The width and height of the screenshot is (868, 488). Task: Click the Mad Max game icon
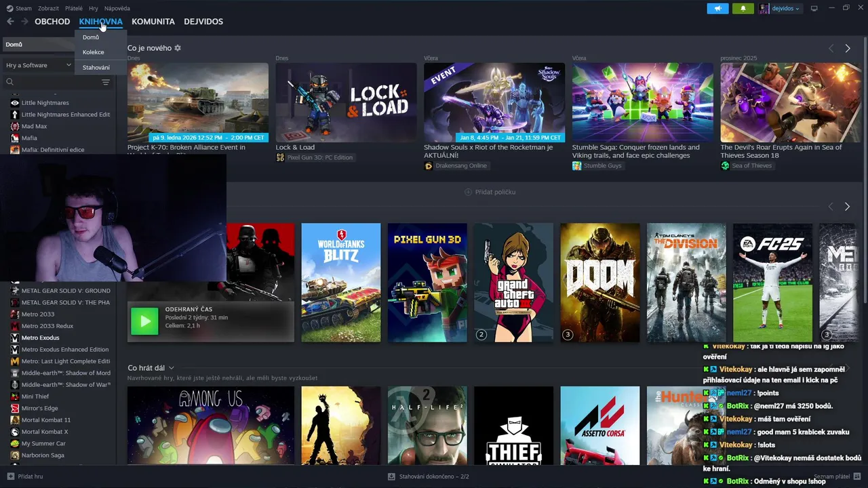(x=15, y=126)
